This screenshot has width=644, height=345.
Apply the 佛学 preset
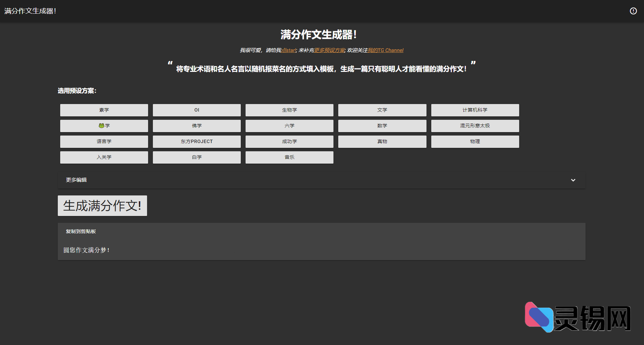pyautogui.click(x=197, y=126)
